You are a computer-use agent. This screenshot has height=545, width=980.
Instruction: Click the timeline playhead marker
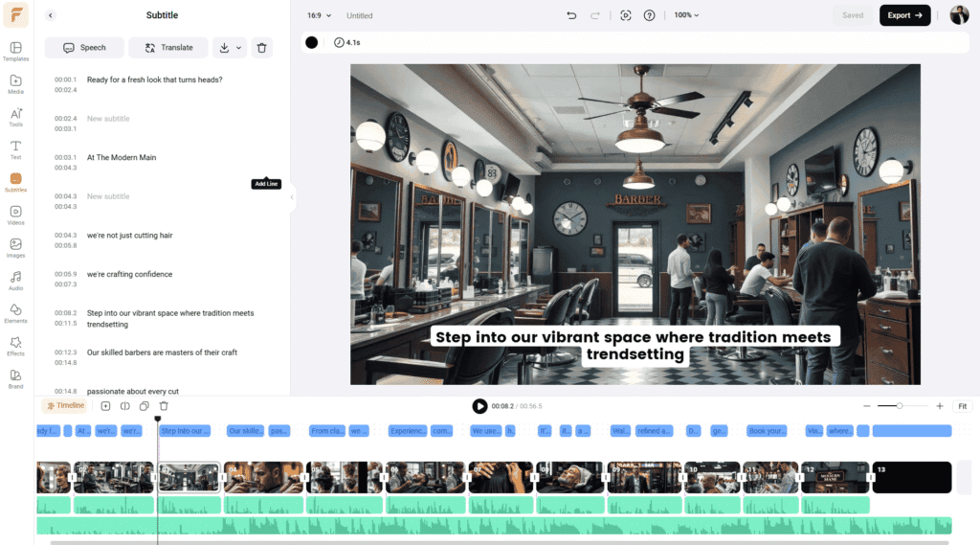(158, 419)
